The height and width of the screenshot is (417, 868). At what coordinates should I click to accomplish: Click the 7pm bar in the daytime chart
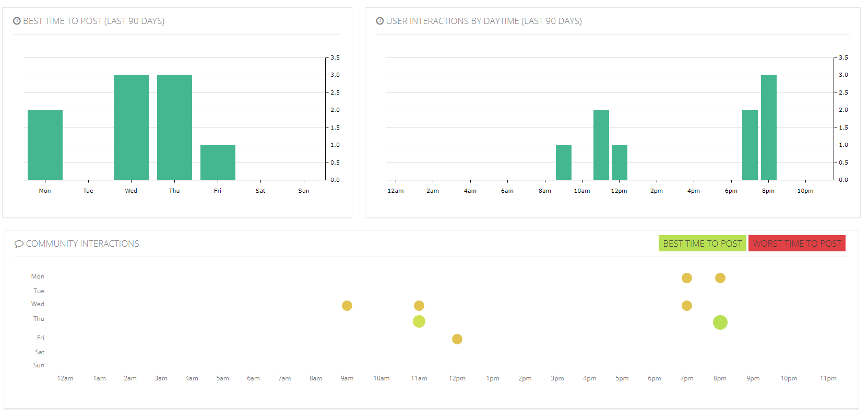(750, 145)
